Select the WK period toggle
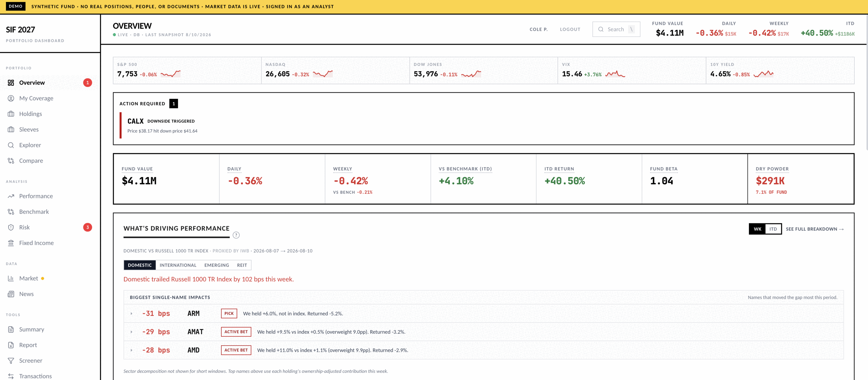The height and width of the screenshot is (380, 868). point(757,229)
